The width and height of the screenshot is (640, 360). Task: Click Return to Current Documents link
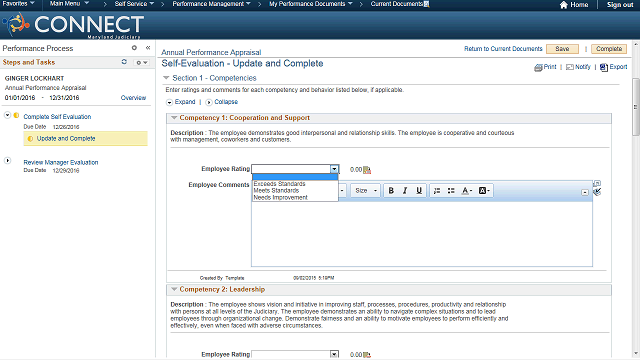tap(503, 49)
